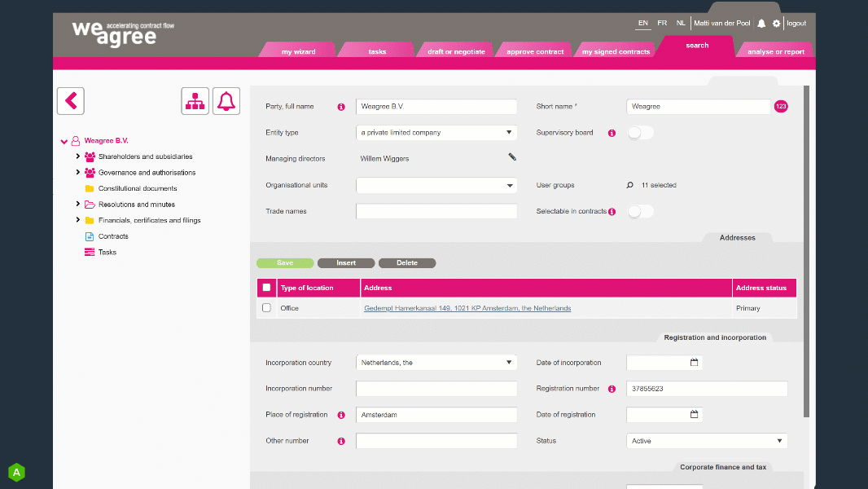
Task: Expand Governance and authorisations node
Action: click(77, 172)
